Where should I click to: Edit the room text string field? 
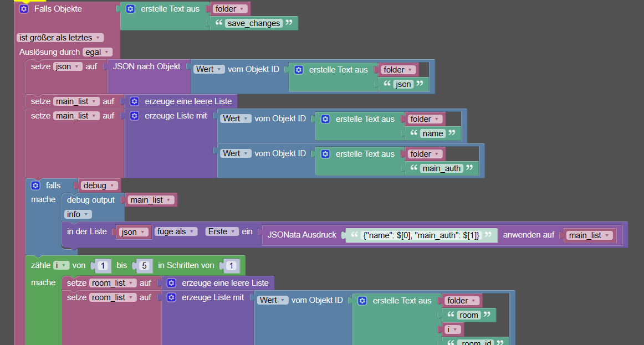click(x=469, y=315)
